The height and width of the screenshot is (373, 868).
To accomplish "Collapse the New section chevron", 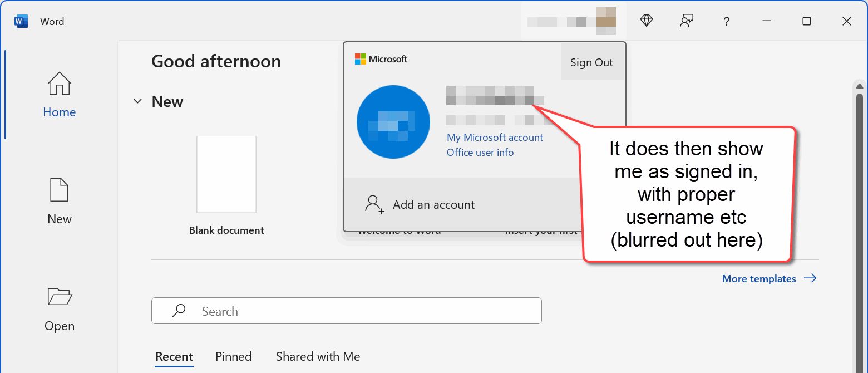I will pyautogui.click(x=137, y=101).
